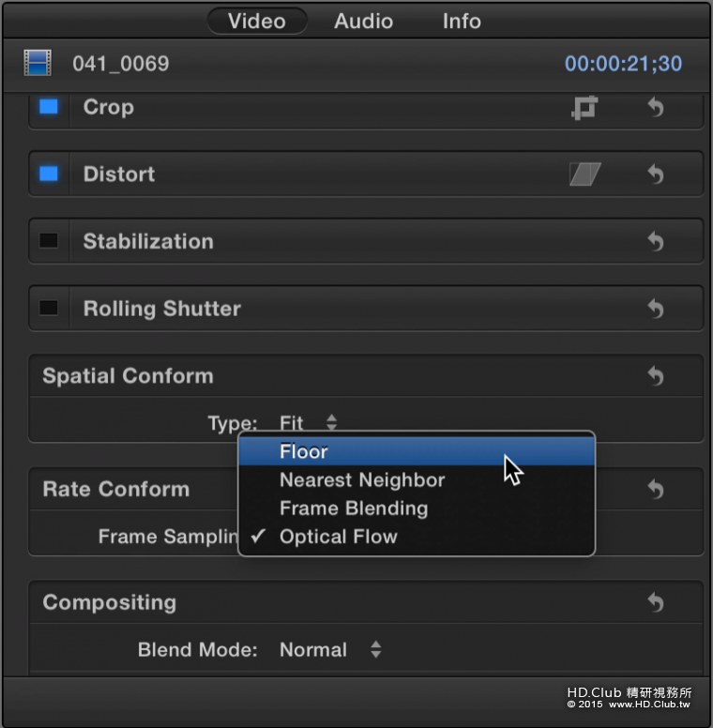
Task: Open the Spatial Conform Type dropdown
Action: 309,423
